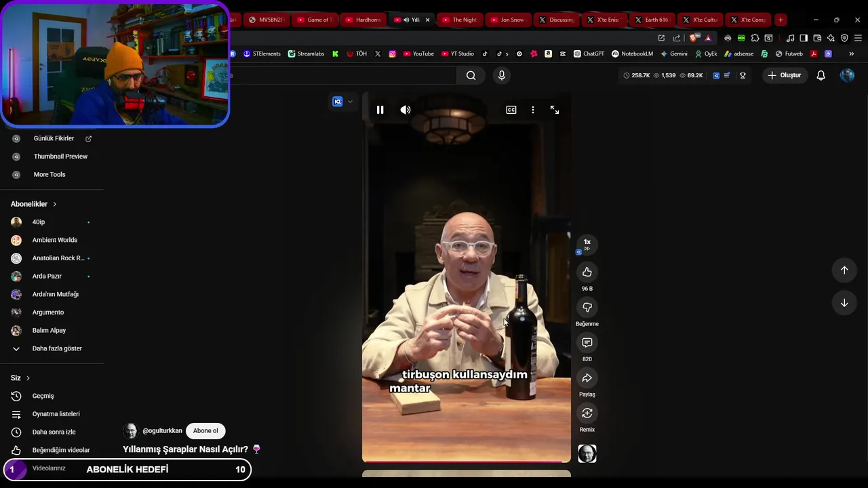Switch to the Hardhome browser tab

364,20
